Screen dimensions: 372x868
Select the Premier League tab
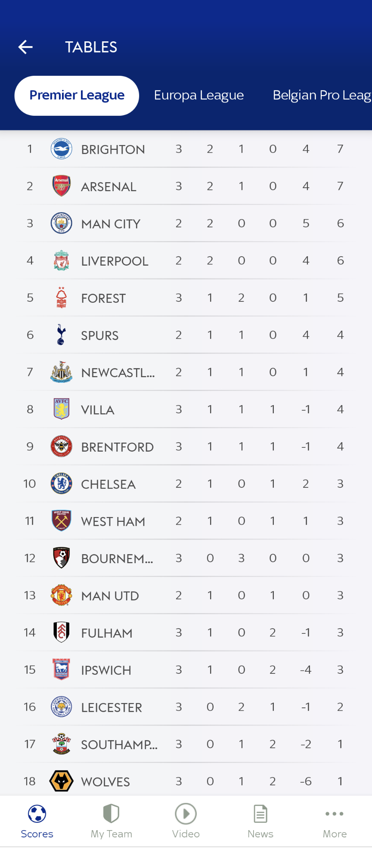coord(77,96)
